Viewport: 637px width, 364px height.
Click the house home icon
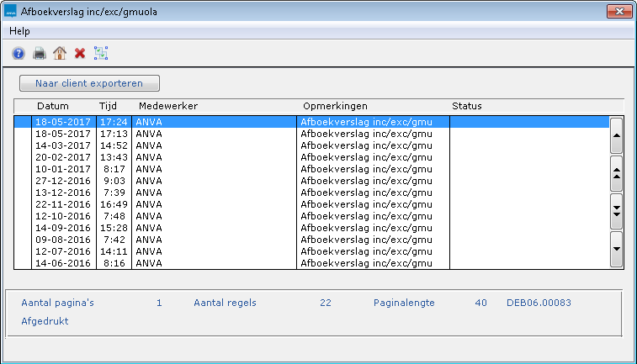[x=59, y=54]
